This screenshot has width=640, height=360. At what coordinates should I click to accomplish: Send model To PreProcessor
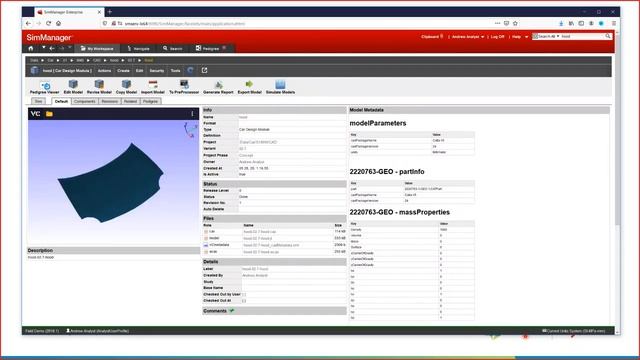184,87
